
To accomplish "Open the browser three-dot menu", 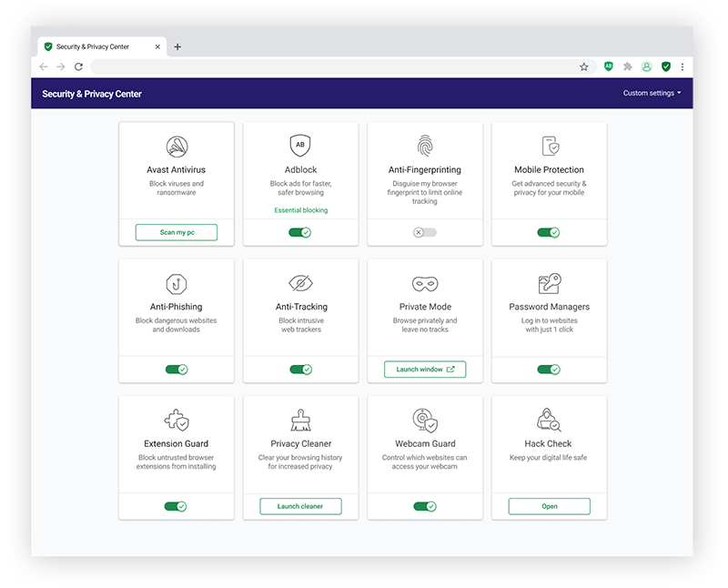I will [682, 66].
